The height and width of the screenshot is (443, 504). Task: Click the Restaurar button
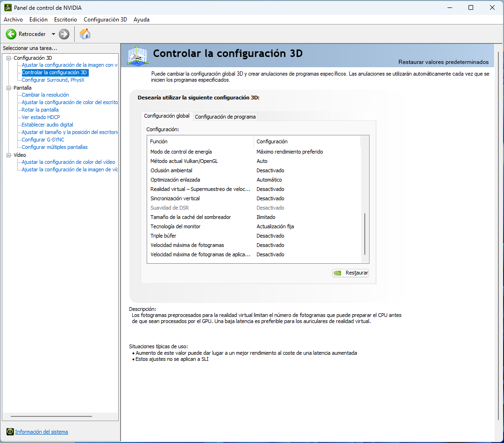pos(350,273)
